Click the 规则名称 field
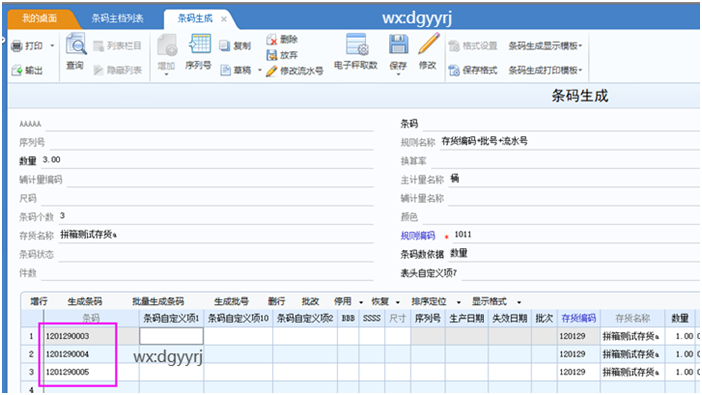The image size is (702, 395). pyautogui.click(x=569, y=142)
